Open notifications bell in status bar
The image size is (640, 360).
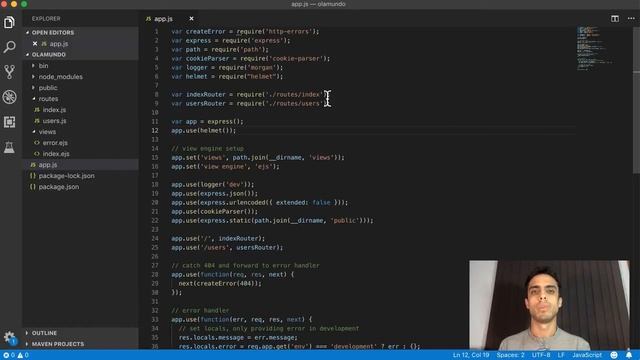tap(629, 355)
